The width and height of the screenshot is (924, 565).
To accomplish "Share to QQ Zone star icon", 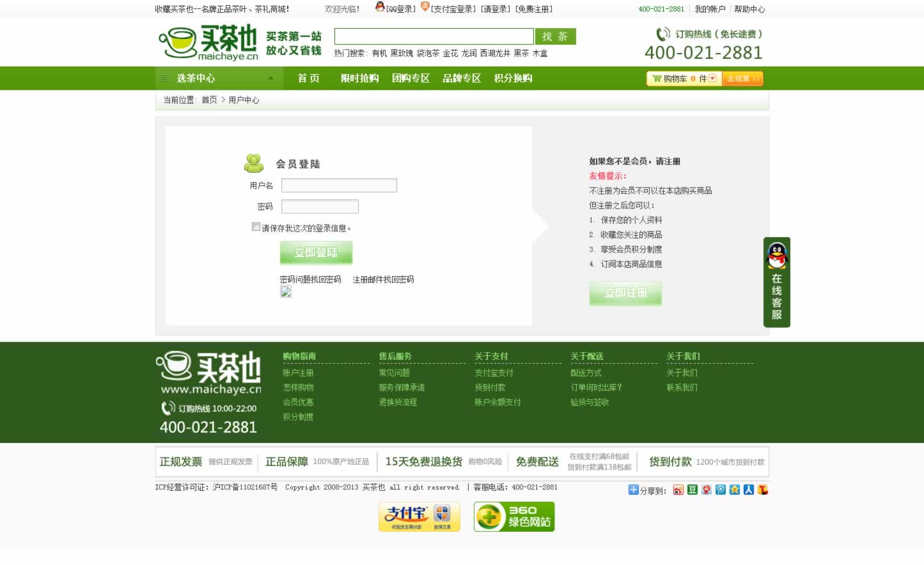I will click(x=735, y=490).
